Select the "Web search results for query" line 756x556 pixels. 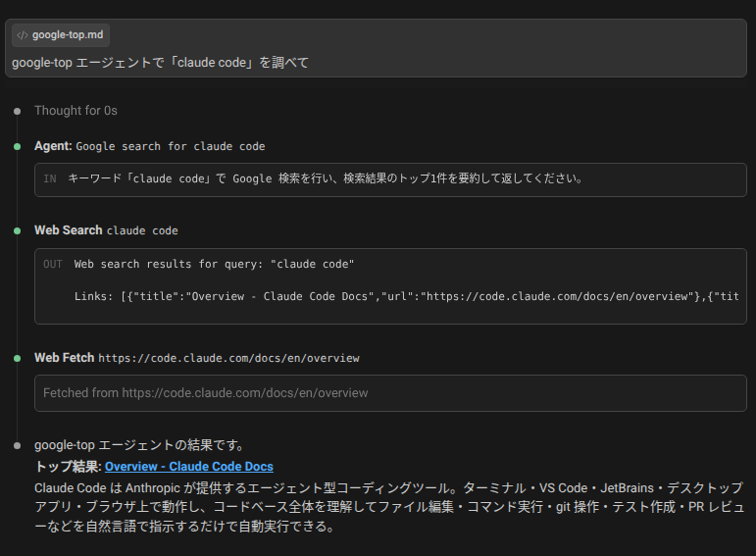click(214, 264)
